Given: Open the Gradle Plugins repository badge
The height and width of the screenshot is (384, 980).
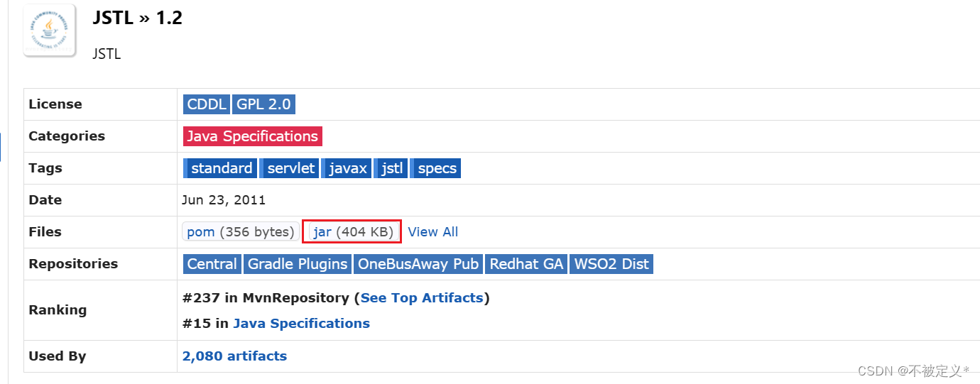Looking at the screenshot, I should [x=298, y=264].
